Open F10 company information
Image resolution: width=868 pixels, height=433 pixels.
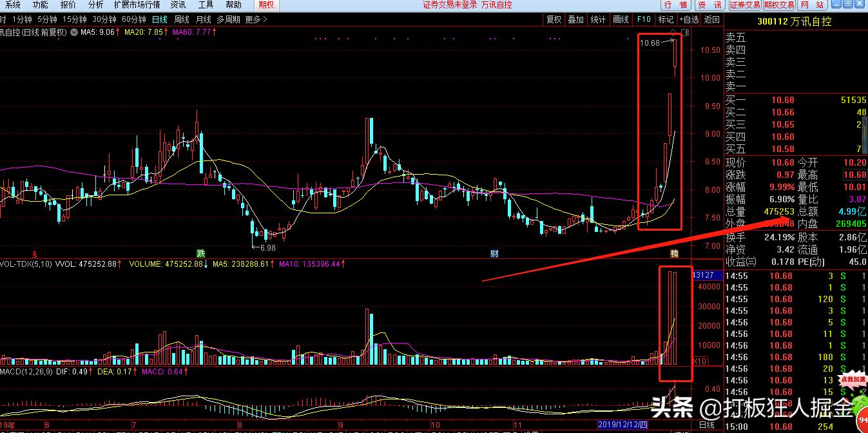(643, 19)
